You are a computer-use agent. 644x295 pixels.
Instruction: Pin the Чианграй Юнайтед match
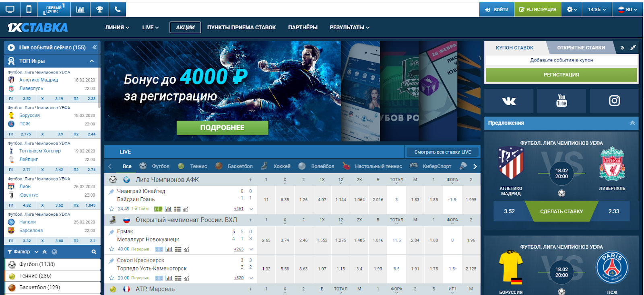[x=111, y=192]
